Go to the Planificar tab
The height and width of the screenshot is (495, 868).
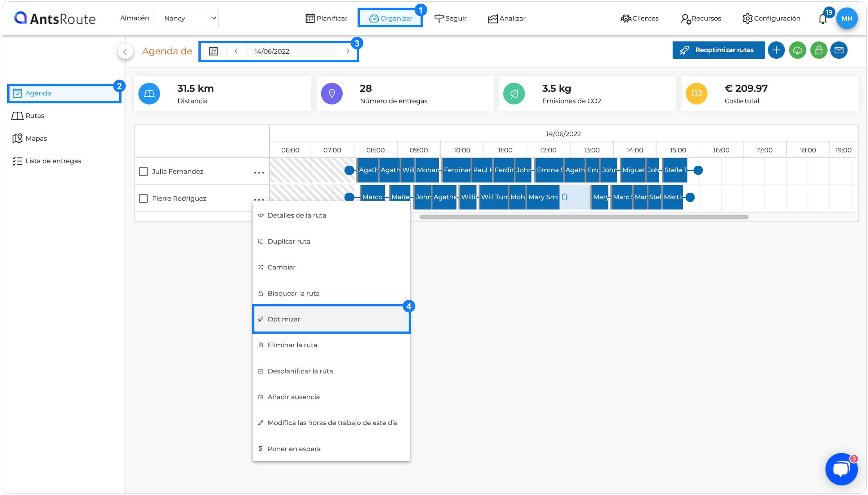[x=326, y=18]
